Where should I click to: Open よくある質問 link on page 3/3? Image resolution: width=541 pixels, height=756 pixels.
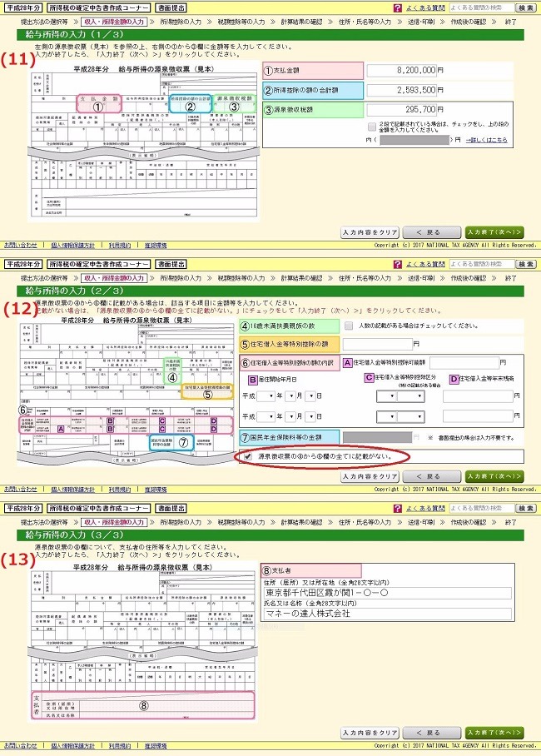[425, 509]
